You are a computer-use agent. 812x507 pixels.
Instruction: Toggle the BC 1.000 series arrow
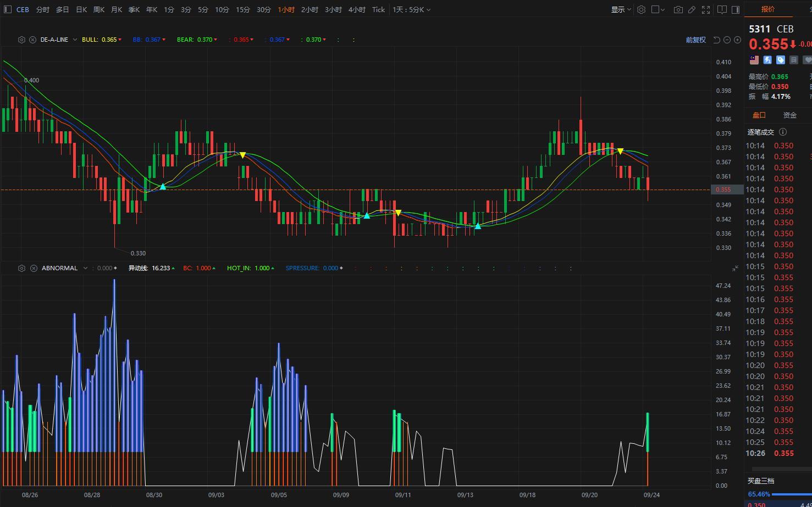tap(214, 268)
